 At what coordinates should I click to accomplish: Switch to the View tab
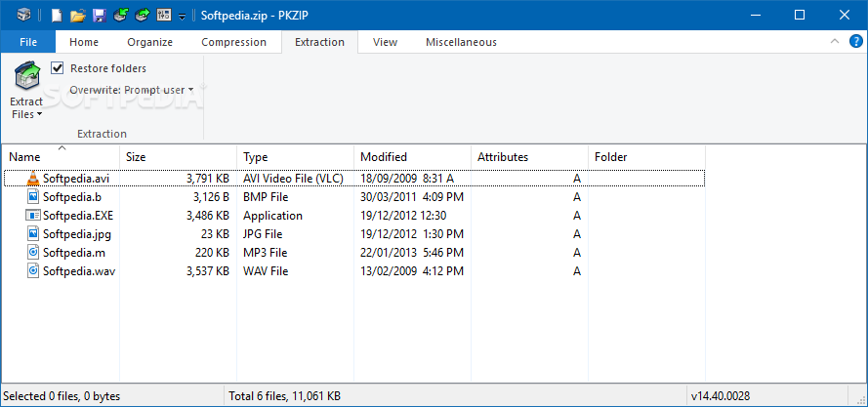[x=385, y=42]
